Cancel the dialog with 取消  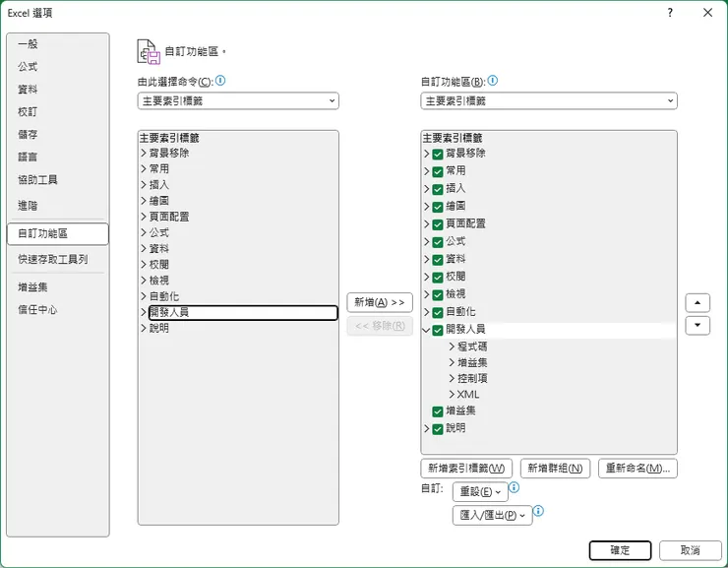click(x=690, y=550)
